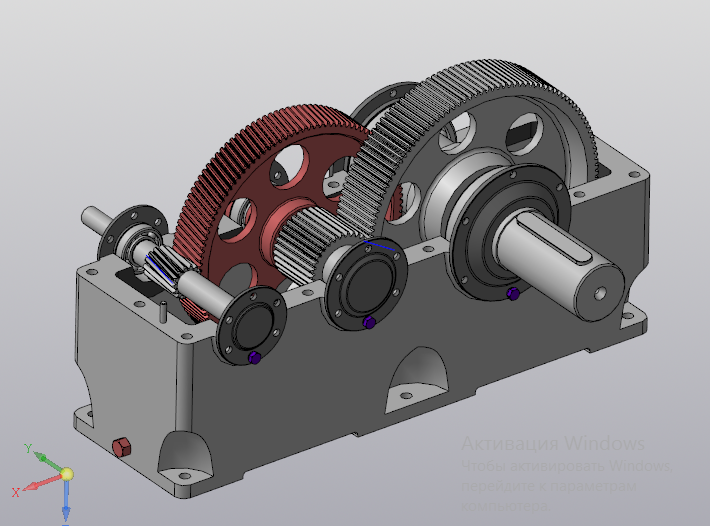The image size is (710, 526).
Task: Click the red drain plug on housing
Action: click(121, 447)
